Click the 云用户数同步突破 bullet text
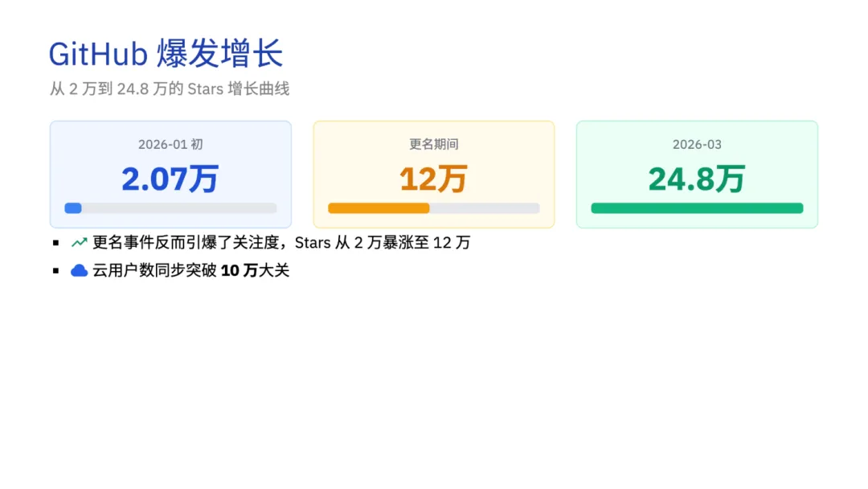This screenshot has height=489, width=868. [x=154, y=271]
